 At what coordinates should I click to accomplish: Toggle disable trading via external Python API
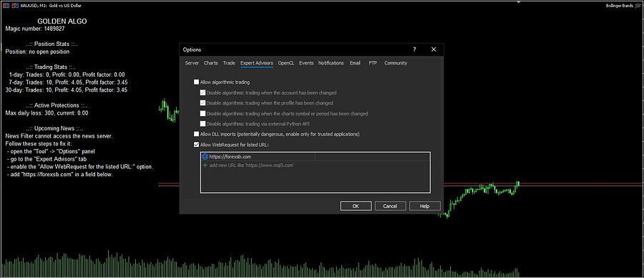point(203,124)
